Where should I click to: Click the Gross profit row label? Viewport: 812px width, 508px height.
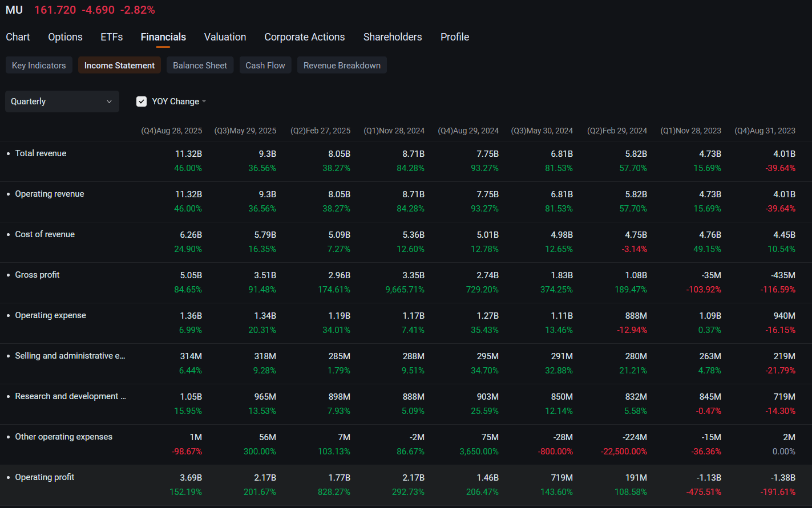click(x=37, y=275)
